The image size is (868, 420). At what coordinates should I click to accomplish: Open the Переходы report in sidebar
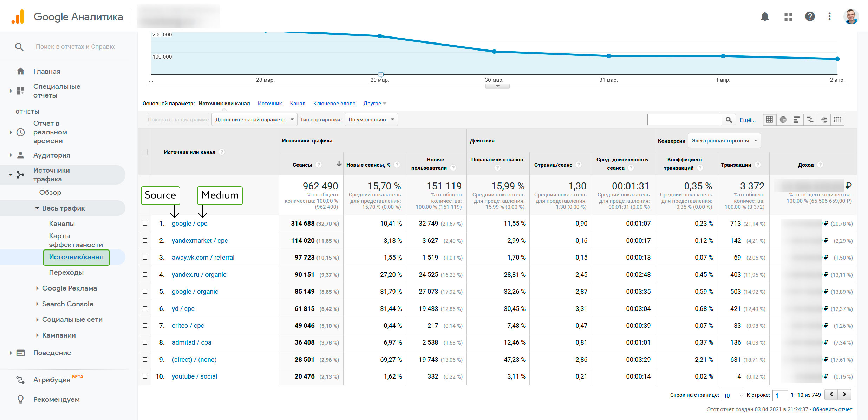66,273
